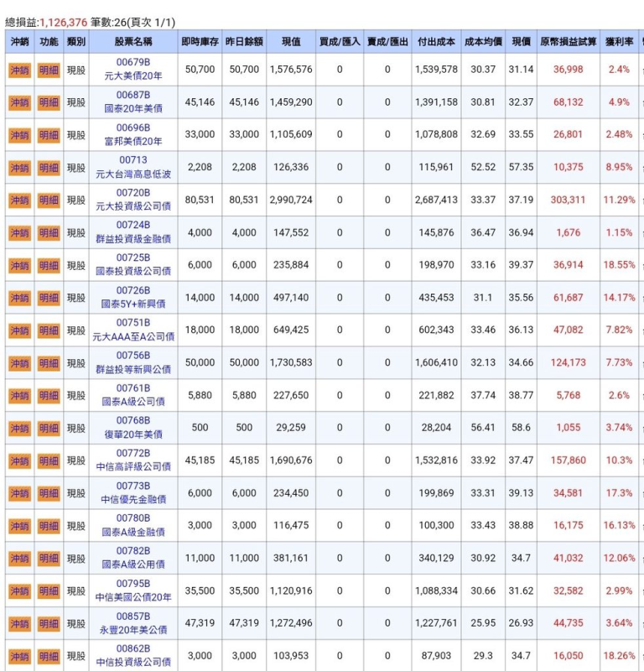Click the 沖銷 button for 00679B 元大美債20年
The image size is (644, 671).
tap(18, 70)
